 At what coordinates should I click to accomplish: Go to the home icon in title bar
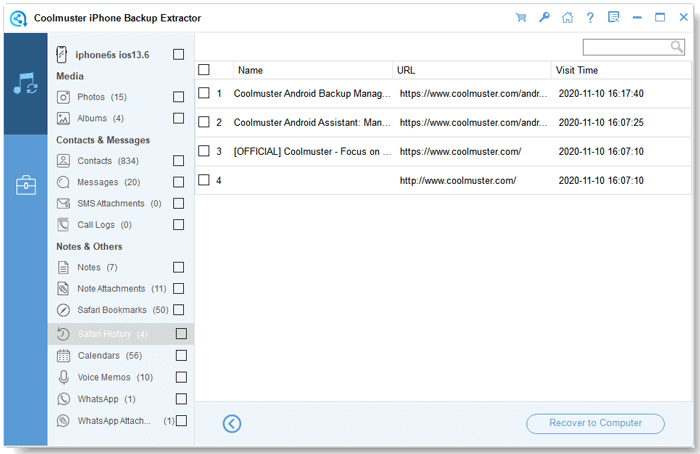[567, 18]
